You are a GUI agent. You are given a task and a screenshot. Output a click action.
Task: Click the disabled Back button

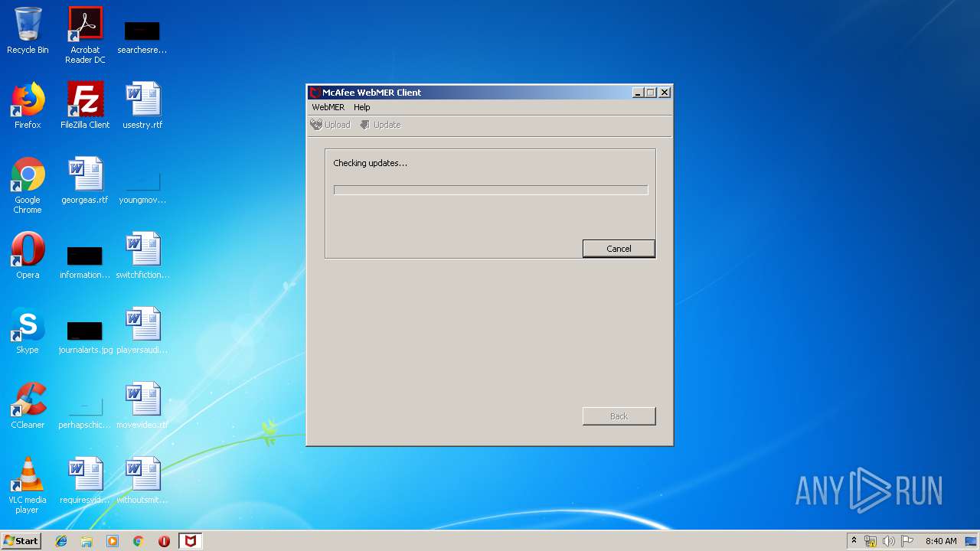pos(619,416)
